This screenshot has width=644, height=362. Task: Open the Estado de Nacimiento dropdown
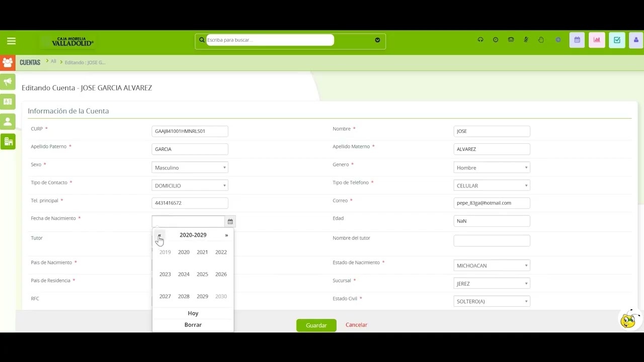coord(492,265)
